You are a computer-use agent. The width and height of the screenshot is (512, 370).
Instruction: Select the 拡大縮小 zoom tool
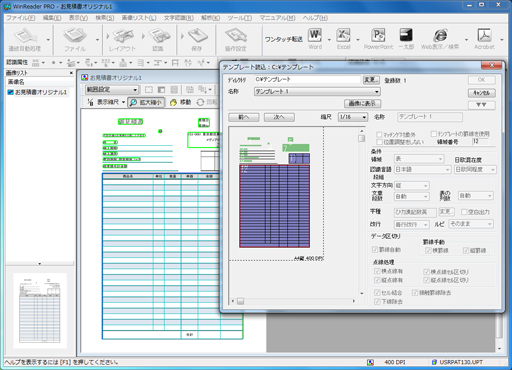click(x=146, y=102)
